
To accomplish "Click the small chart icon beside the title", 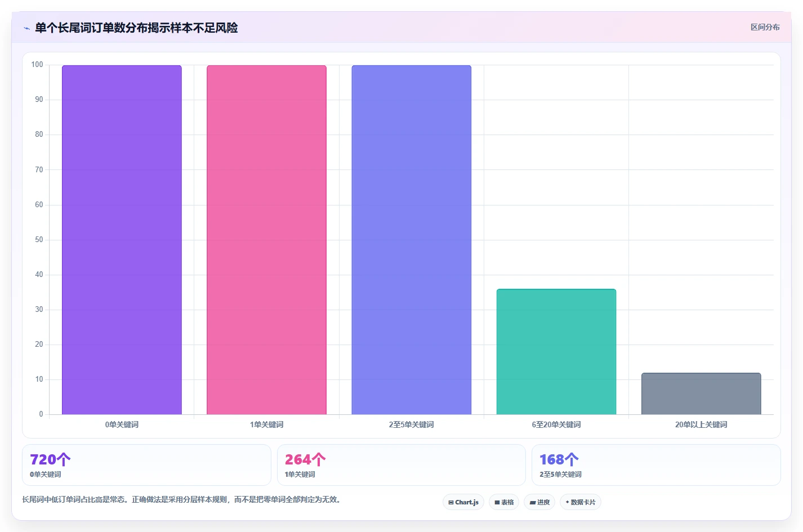I will (26, 28).
